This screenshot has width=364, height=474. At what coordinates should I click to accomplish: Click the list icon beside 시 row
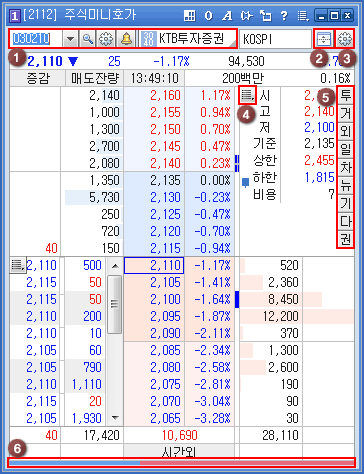pos(248,96)
